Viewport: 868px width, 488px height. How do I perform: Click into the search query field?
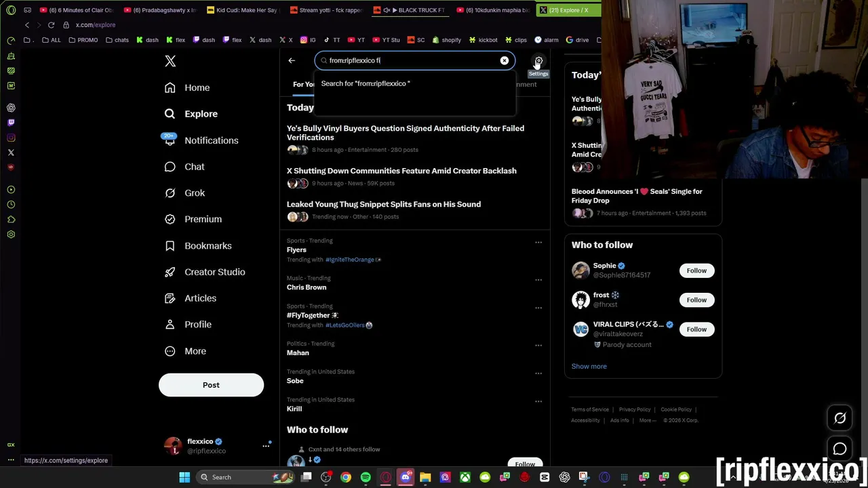coord(414,60)
